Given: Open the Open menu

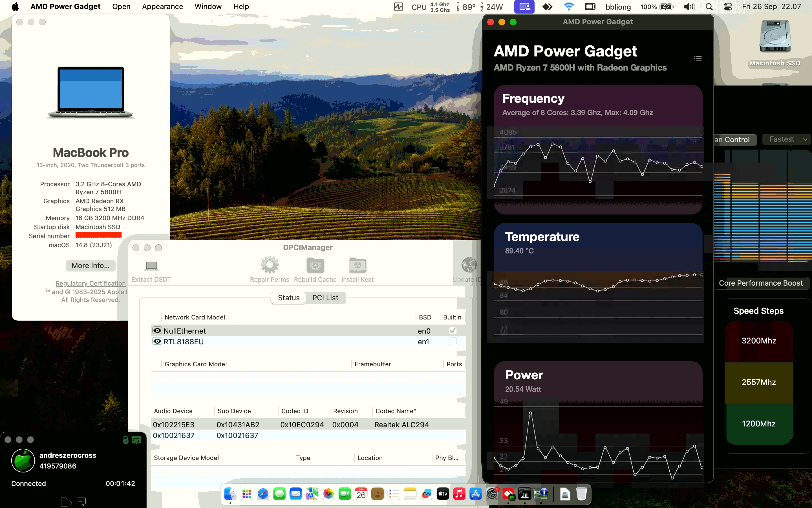Looking at the screenshot, I should [x=121, y=7].
